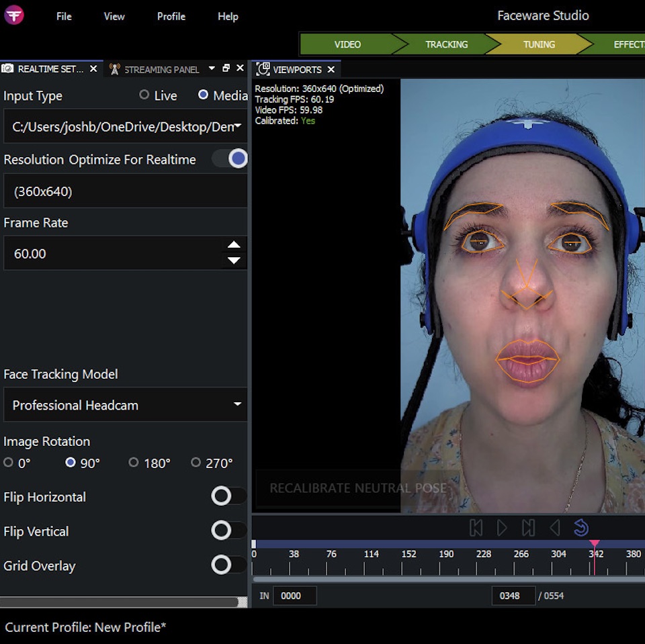Click the Streaming Panel antenna icon
This screenshot has width=645, height=644.
click(x=115, y=69)
